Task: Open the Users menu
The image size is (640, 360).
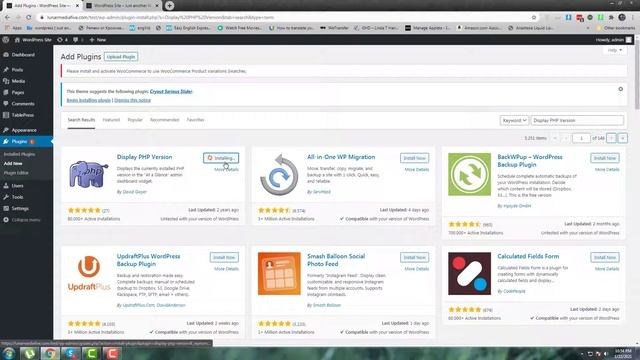Action: (x=17, y=186)
